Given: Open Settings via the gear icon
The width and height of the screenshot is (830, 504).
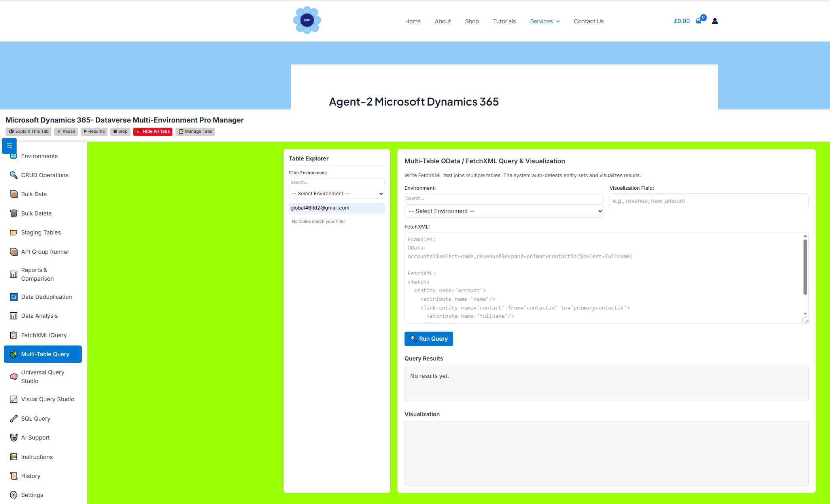Looking at the screenshot, I should coord(13,495).
